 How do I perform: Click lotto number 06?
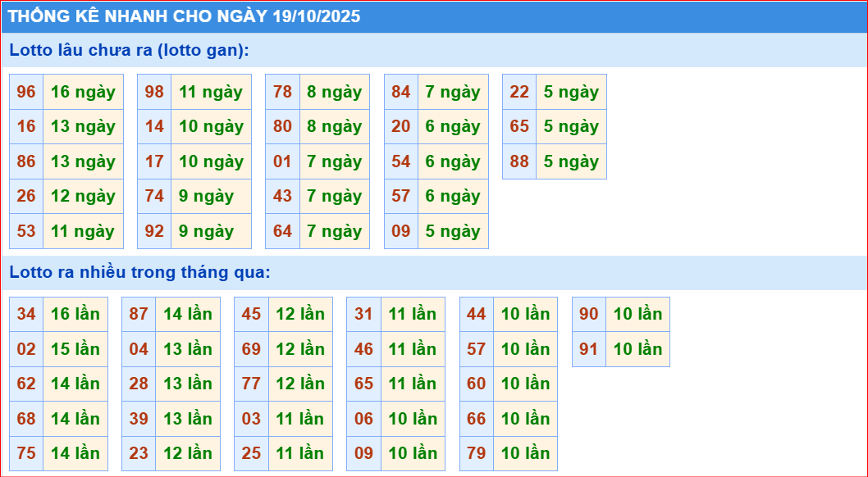point(363,419)
